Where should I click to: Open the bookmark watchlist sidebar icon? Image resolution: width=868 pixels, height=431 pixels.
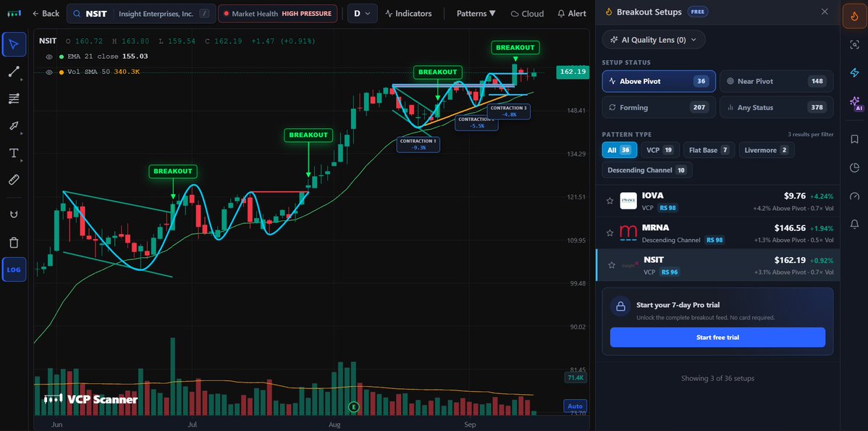click(x=854, y=138)
